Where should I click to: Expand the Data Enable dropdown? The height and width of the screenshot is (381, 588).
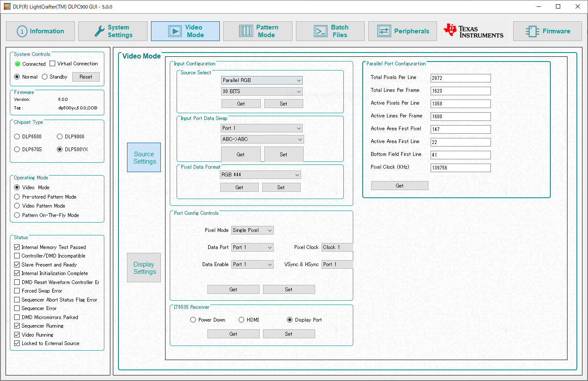point(252,264)
